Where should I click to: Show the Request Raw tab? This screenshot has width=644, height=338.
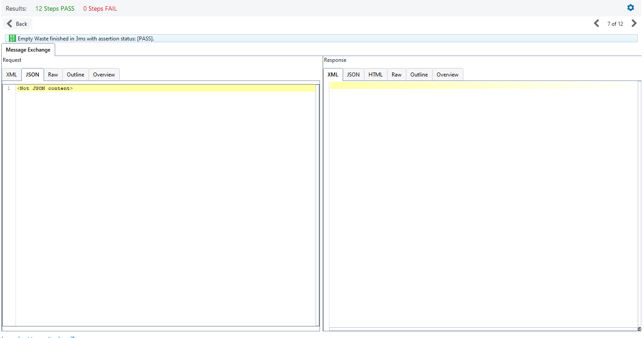pyautogui.click(x=53, y=75)
